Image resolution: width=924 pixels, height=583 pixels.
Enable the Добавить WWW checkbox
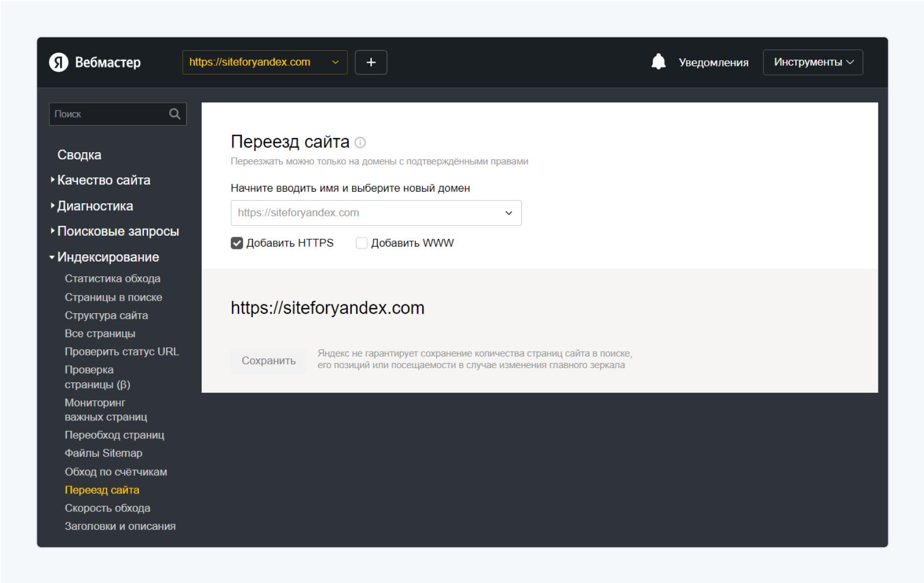(362, 243)
